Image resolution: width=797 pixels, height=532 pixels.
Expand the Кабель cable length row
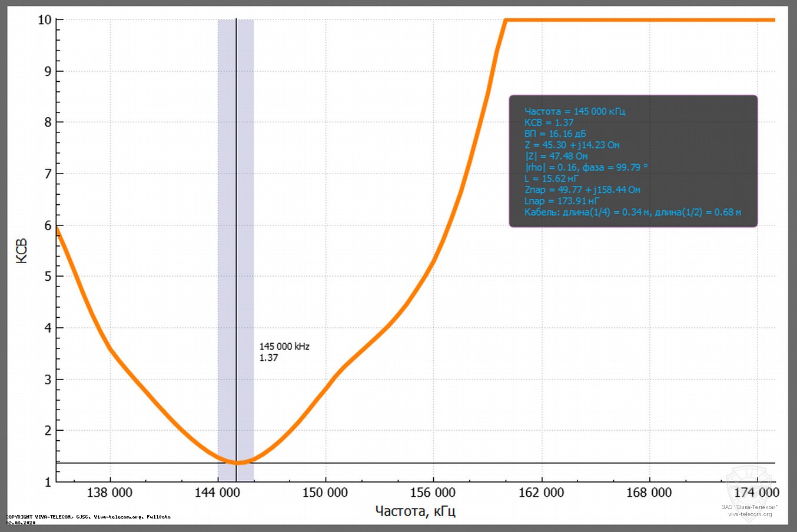pos(633,212)
